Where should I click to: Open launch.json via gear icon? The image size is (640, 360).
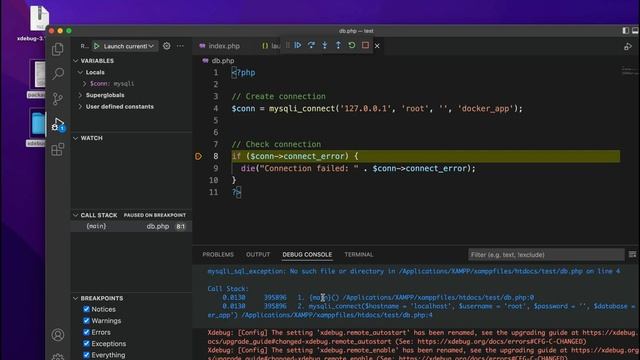167,46
